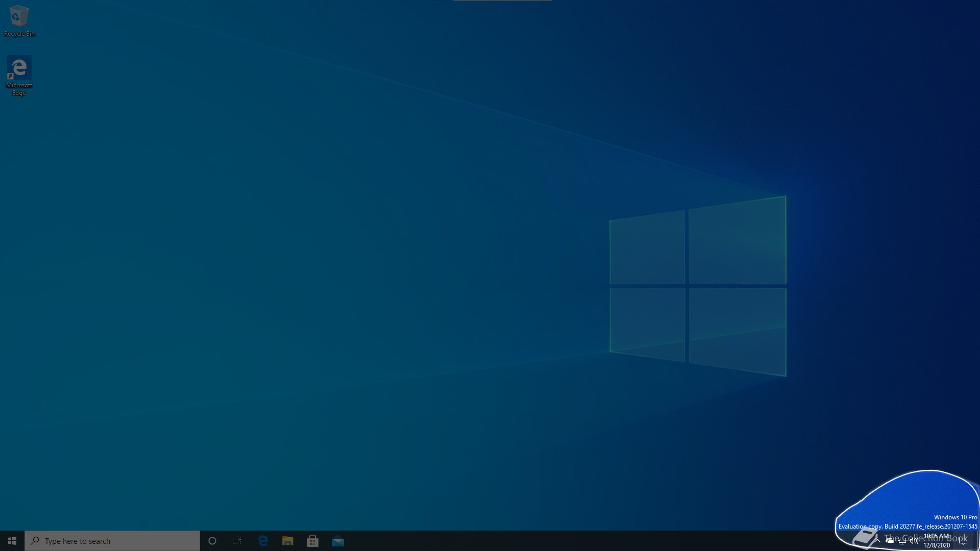Open the clock showing 10:05 AM
The image size is (980, 551).
coord(937,541)
